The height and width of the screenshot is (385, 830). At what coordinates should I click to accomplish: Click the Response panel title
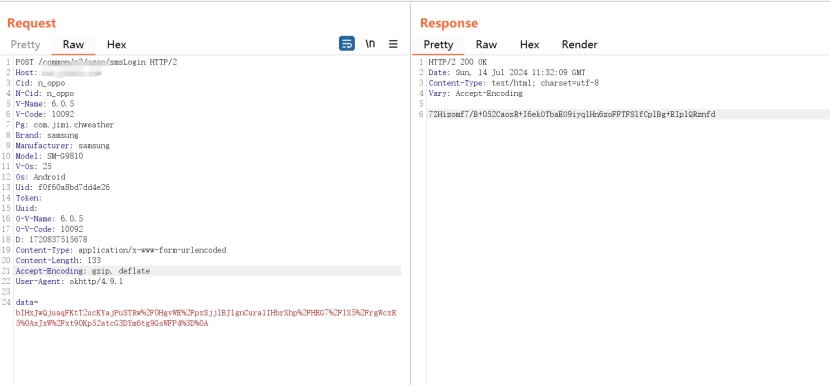point(449,23)
